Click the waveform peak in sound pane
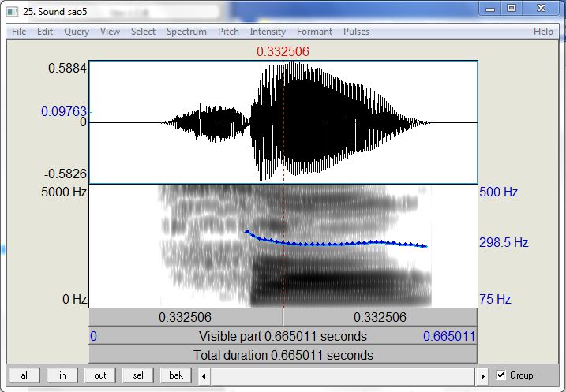Viewport: 566px width, 392px height. (292, 63)
